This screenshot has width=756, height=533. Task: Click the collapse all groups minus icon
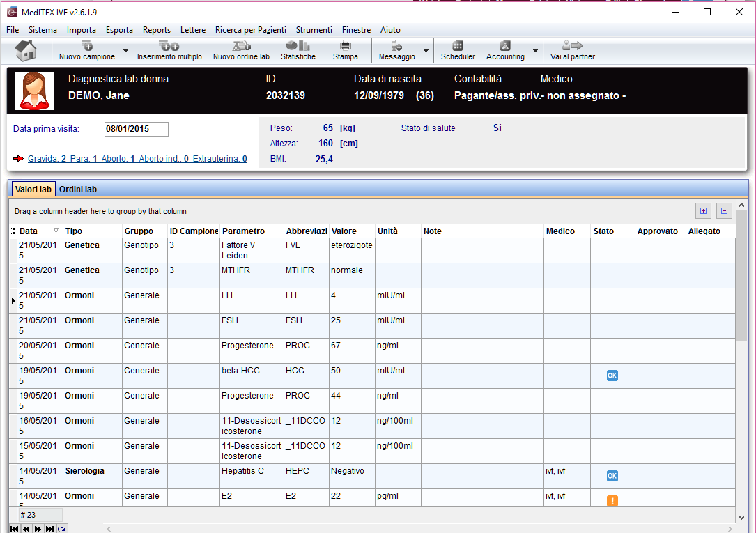click(724, 210)
